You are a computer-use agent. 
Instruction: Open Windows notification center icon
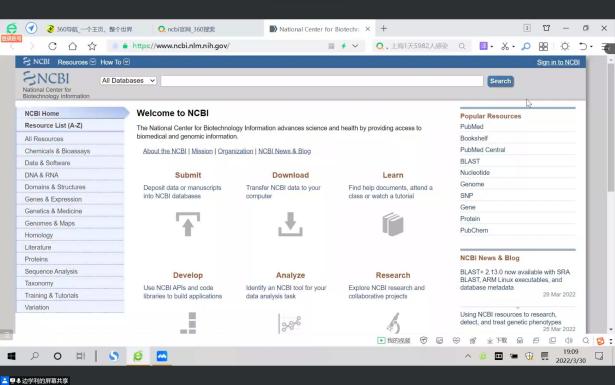click(599, 356)
